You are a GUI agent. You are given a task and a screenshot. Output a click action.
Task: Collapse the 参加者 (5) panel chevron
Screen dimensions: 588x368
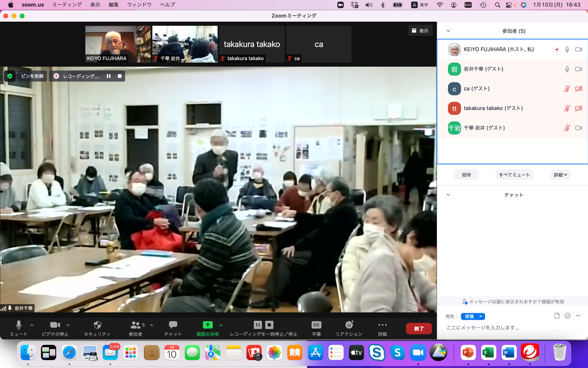(x=448, y=31)
